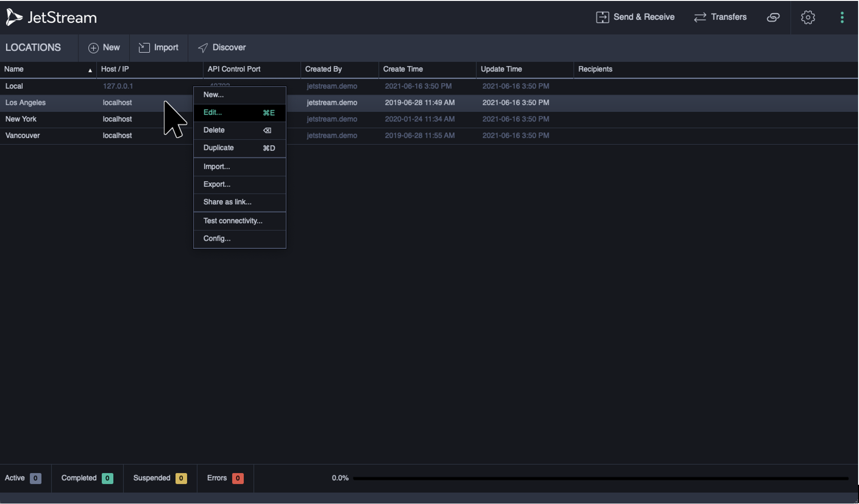Click the sort arrow in Name column
The image size is (859, 504).
[90, 70]
